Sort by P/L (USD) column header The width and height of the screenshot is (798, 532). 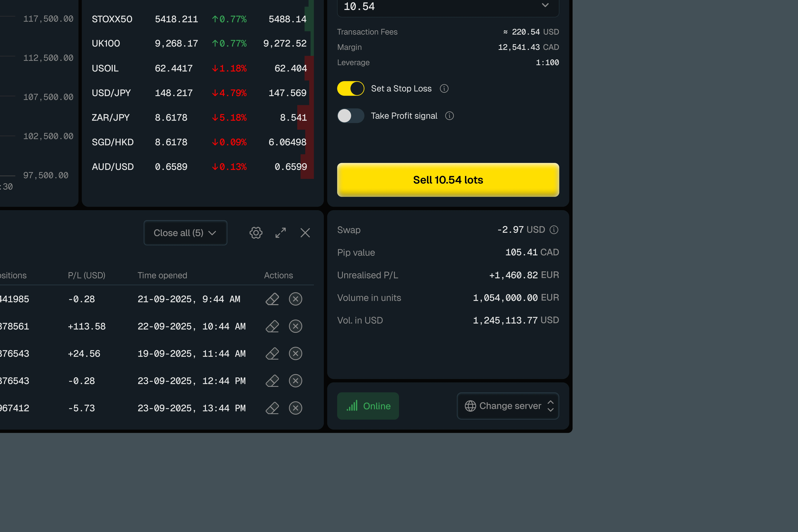[86, 275]
